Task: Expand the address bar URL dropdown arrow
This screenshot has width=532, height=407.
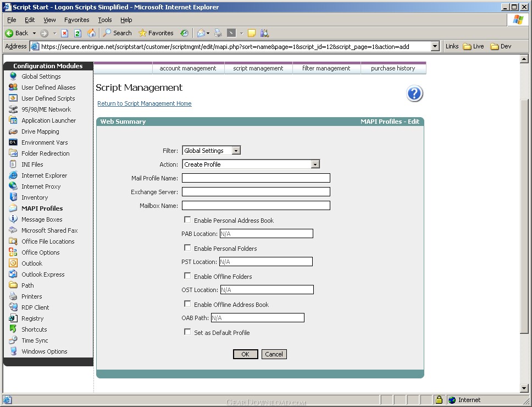Action: point(435,46)
